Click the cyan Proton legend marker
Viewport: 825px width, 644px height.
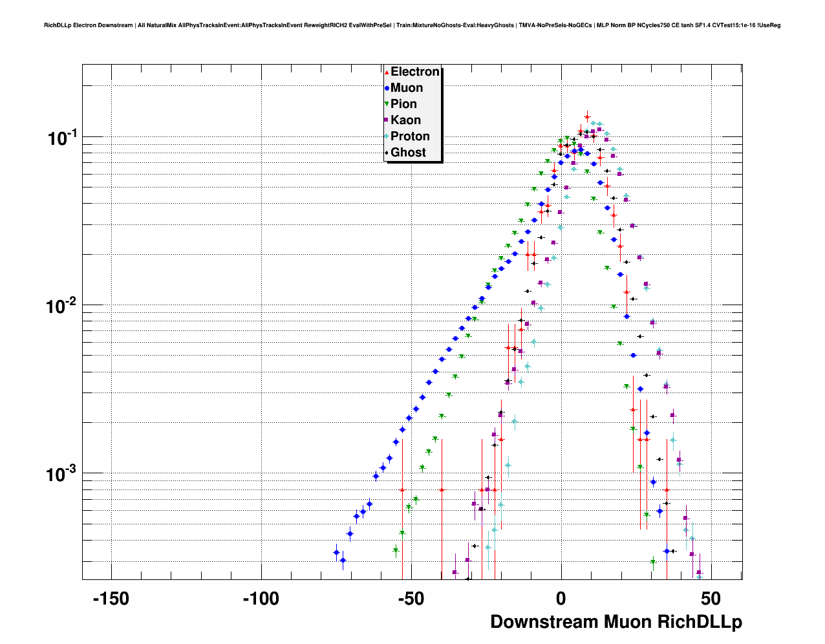pyautogui.click(x=387, y=136)
